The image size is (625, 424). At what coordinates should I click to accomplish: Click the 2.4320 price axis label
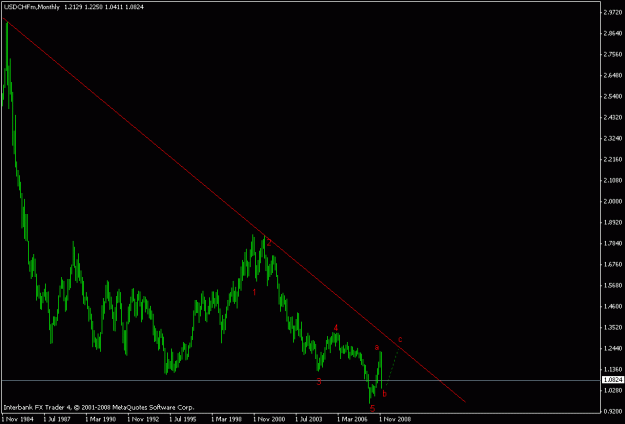pyautogui.click(x=611, y=118)
